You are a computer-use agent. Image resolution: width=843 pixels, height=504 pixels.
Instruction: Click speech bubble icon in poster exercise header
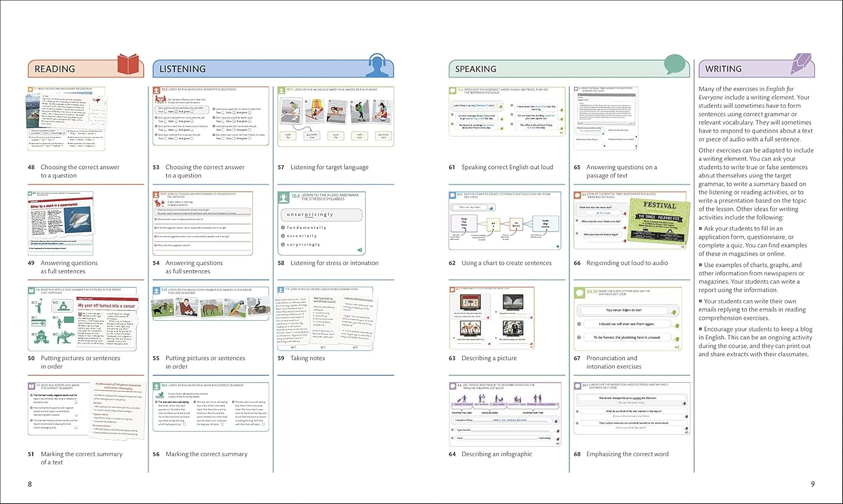pyautogui.click(x=578, y=195)
